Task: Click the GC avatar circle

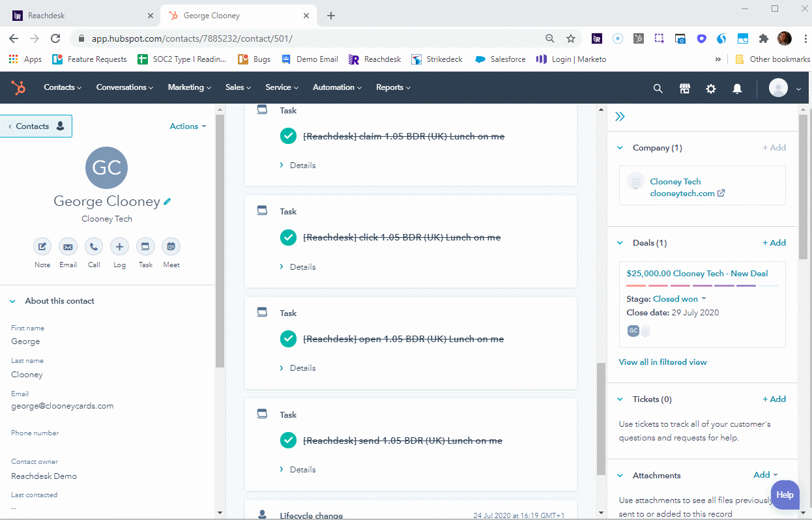Action: coord(107,167)
